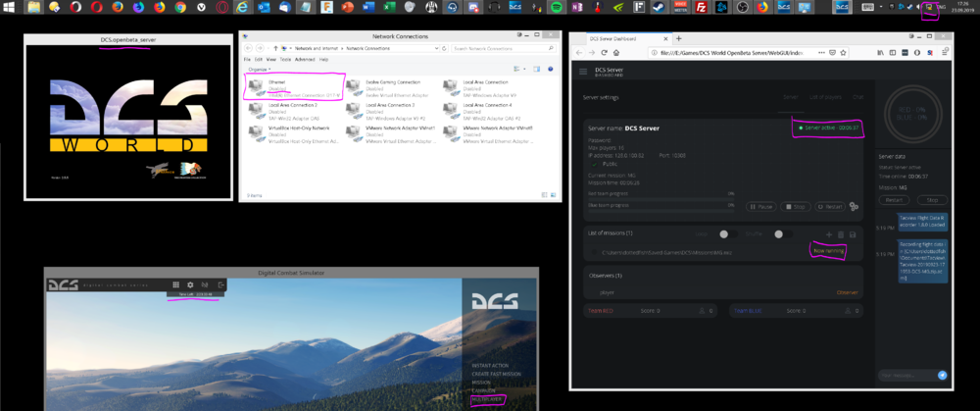Open Spotify from the taskbar
This screenshot has height=411, width=980.
tap(556, 8)
